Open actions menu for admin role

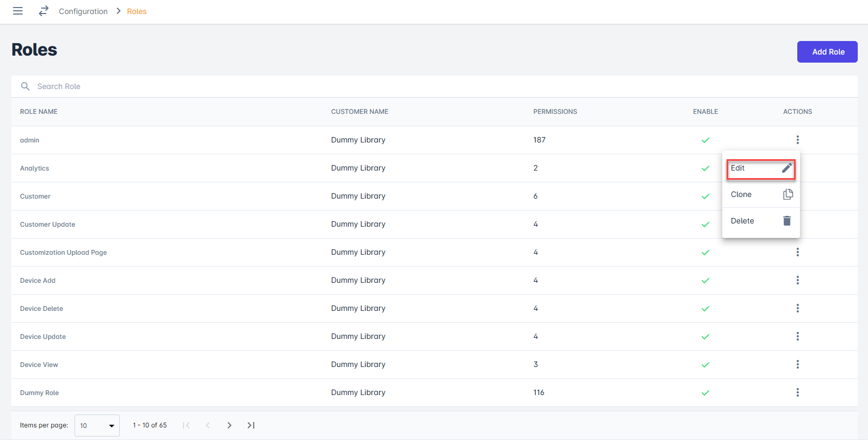[x=797, y=140]
